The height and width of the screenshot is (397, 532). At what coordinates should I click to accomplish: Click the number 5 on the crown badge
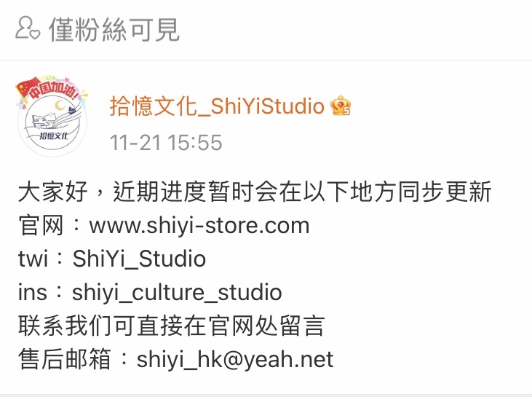click(346, 111)
